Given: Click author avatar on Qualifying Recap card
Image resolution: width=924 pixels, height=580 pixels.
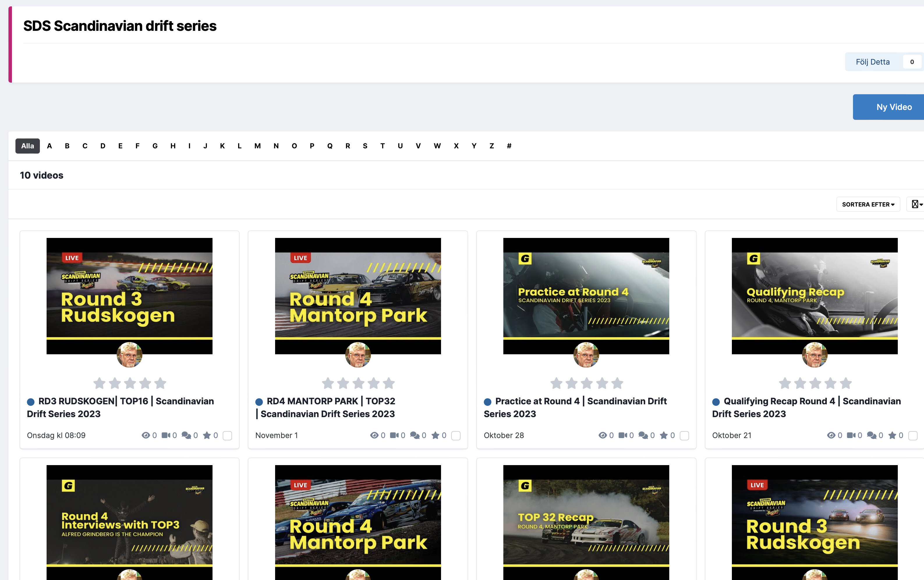Looking at the screenshot, I should [x=815, y=355].
